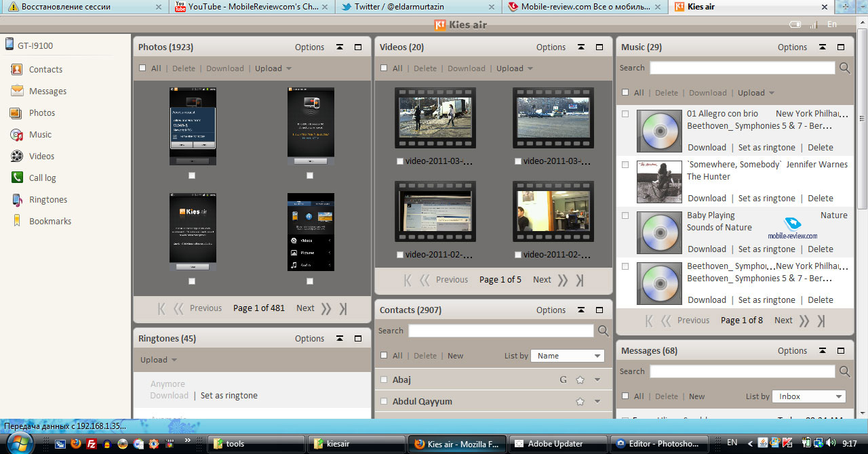868x454 pixels.
Task: Click the Music panel search field
Action: 743,68
